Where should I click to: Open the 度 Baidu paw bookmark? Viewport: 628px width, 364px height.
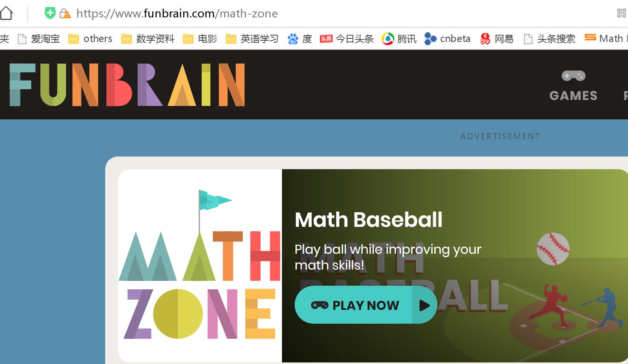coord(300,39)
